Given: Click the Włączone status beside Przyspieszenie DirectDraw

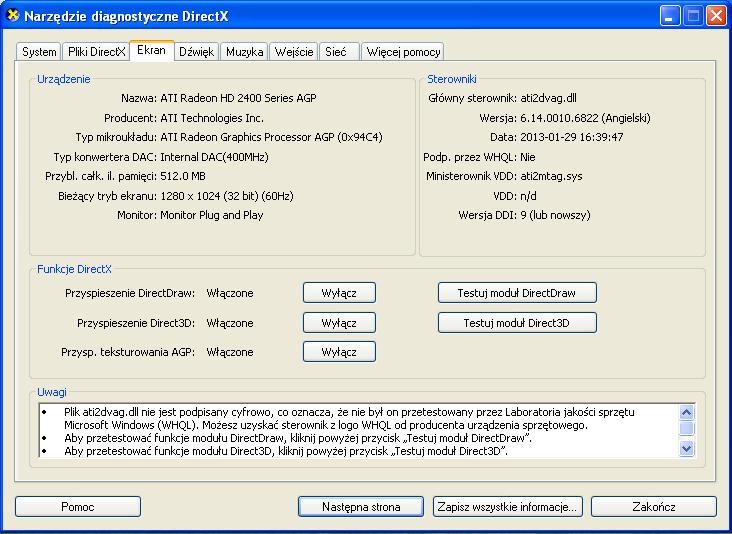Looking at the screenshot, I should [230, 293].
